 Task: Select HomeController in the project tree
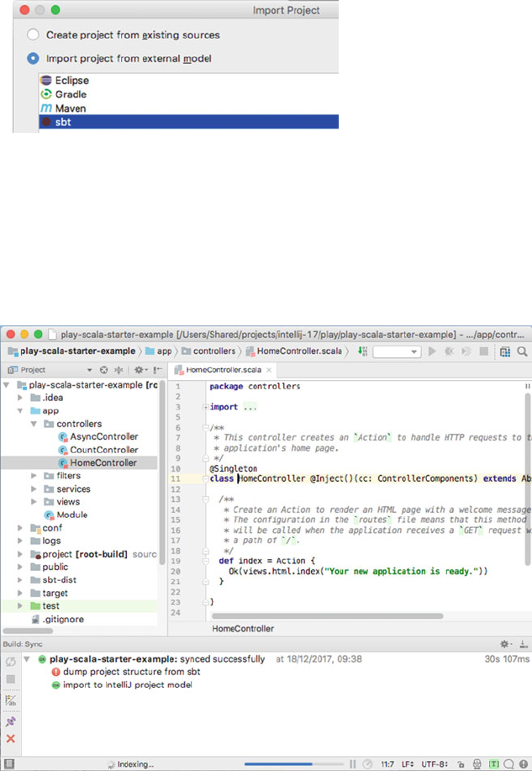[80, 462]
